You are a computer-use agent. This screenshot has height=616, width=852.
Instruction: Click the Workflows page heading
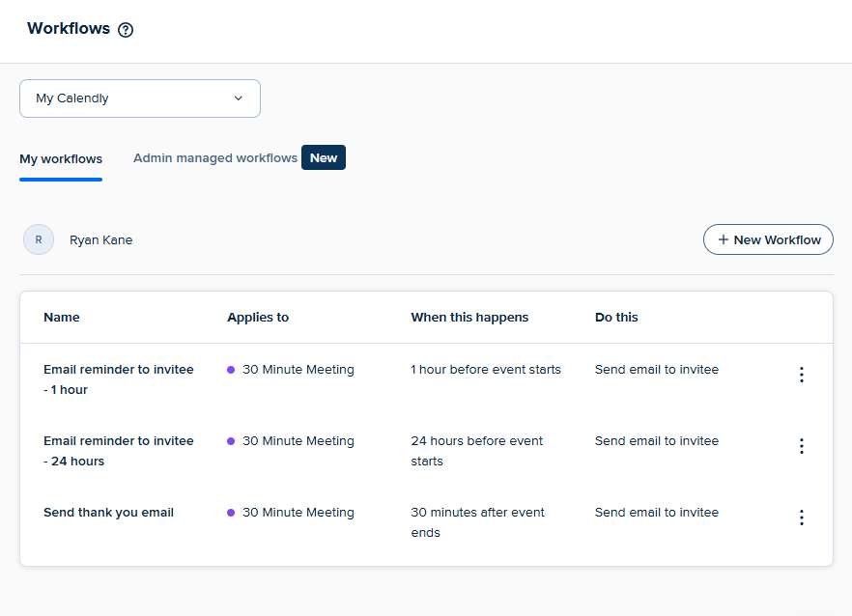pyautogui.click(x=69, y=28)
